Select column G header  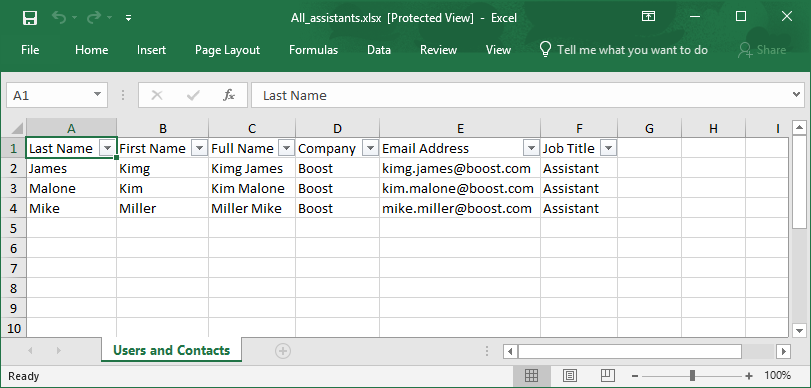pos(649,128)
